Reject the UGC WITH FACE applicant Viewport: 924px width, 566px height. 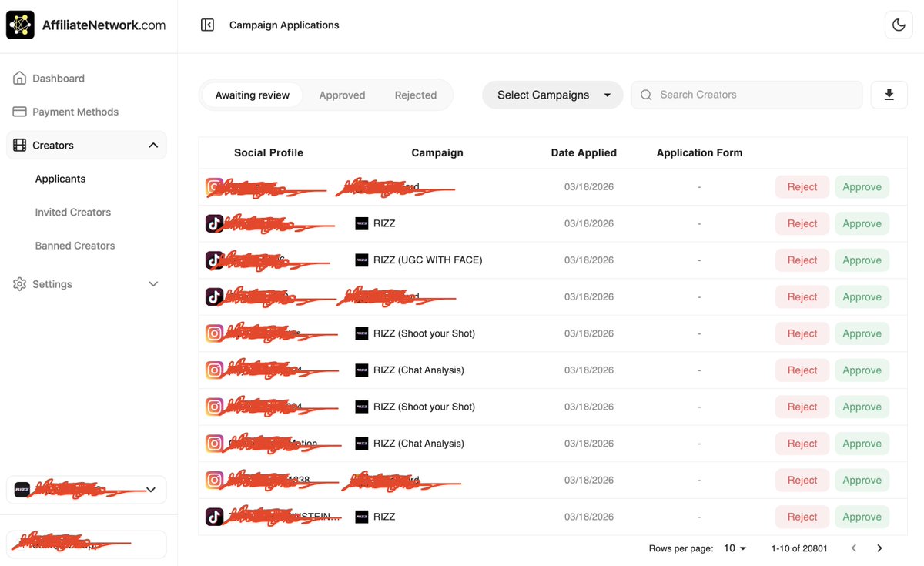point(802,260)
